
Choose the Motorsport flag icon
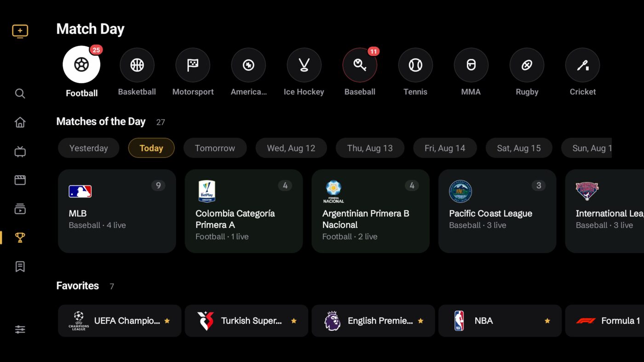[193, 65]
